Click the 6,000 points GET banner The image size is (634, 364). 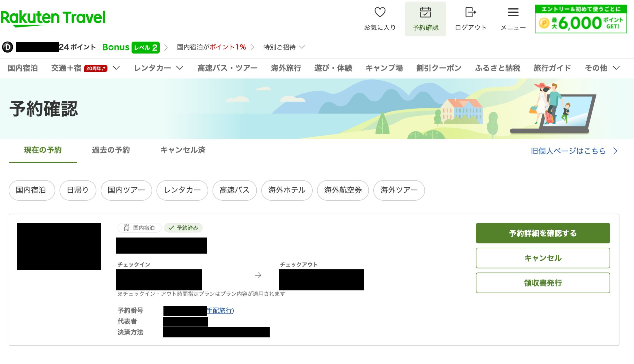581,19
